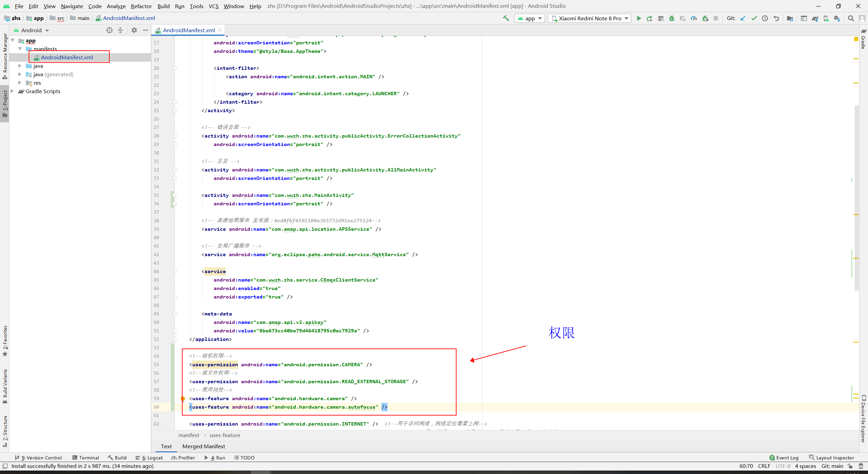The height and width of the screenshot is (474, 868).
Task: Run the app with the green Run icon
Action: [x=639, y=18]
